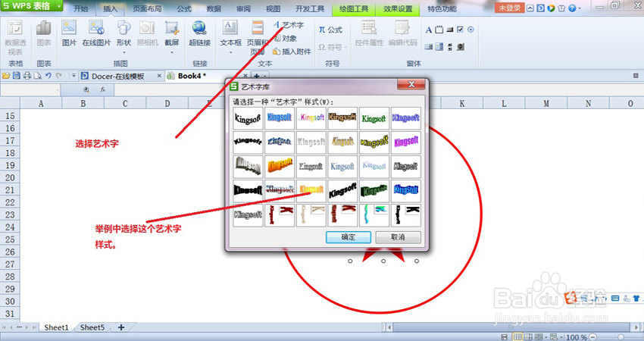Click the 数据透视表 pivot table icon
The width and height of the screenshot is (644, 341).
15,28
